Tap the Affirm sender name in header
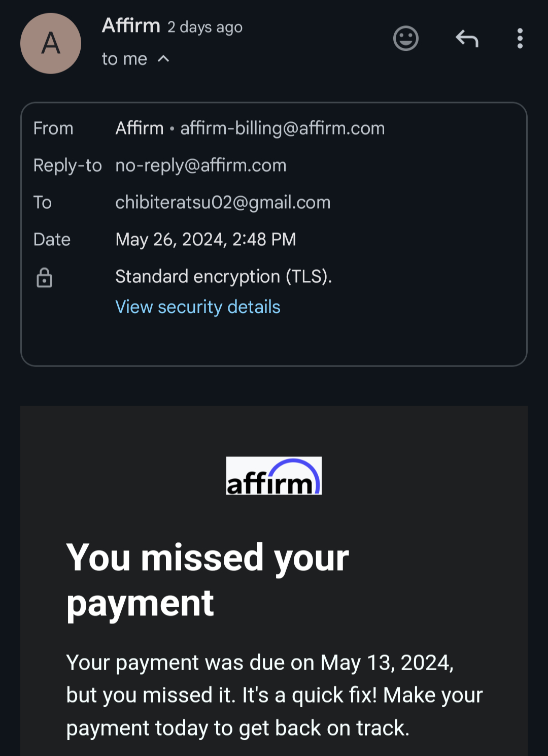 [x=131, y=25]
